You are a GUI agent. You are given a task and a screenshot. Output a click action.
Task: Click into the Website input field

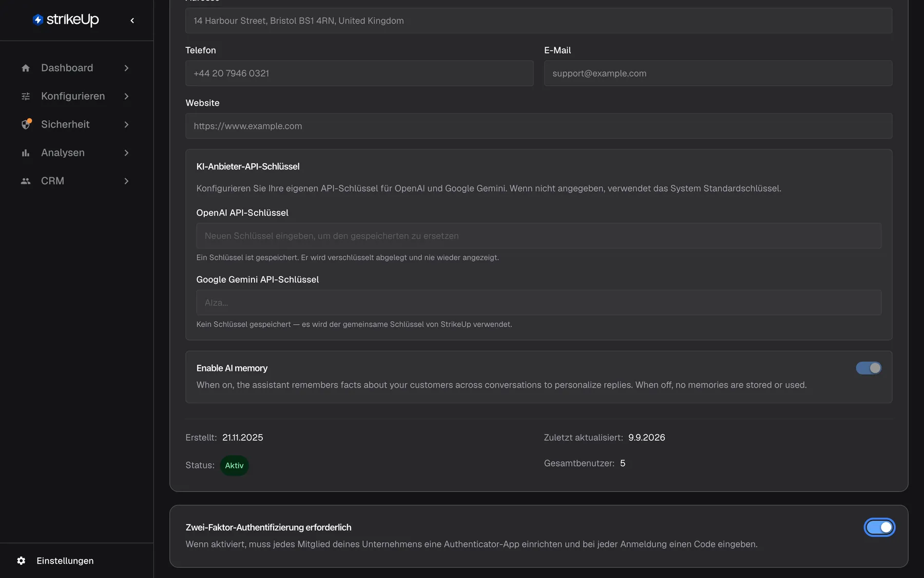[x=538, y=126]
